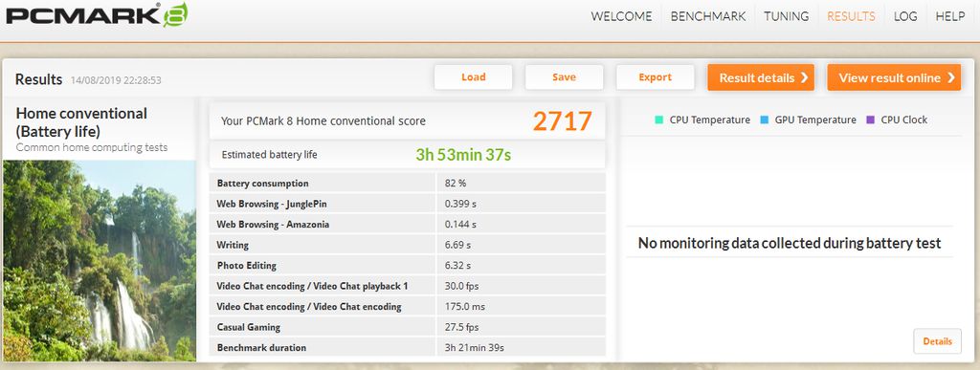980x370 pixels.
Task: Click the CPU Clock legend swatch
Action: click(870, 120)
